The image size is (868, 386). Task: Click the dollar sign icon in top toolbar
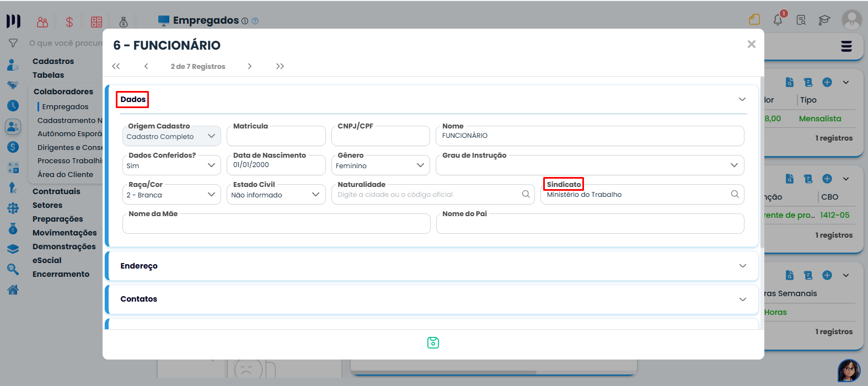pyautogui.click(x=69, y=22)
